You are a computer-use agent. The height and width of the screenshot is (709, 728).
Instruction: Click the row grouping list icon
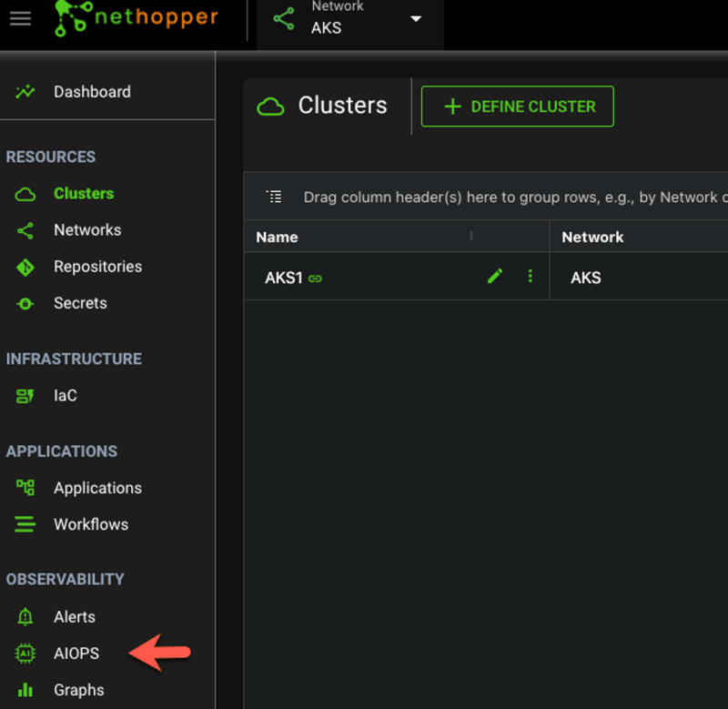pyautogui.click(x=274, y=197)
